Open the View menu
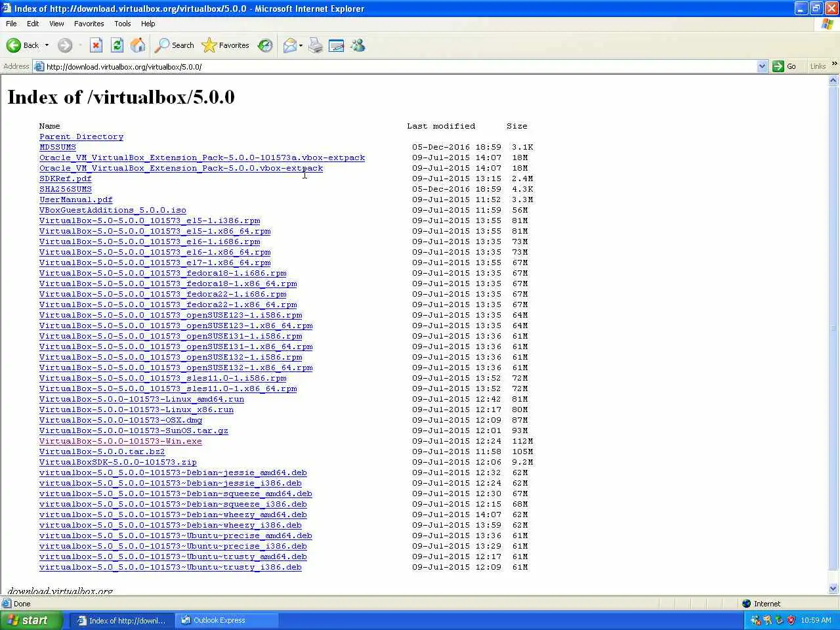 56,24
